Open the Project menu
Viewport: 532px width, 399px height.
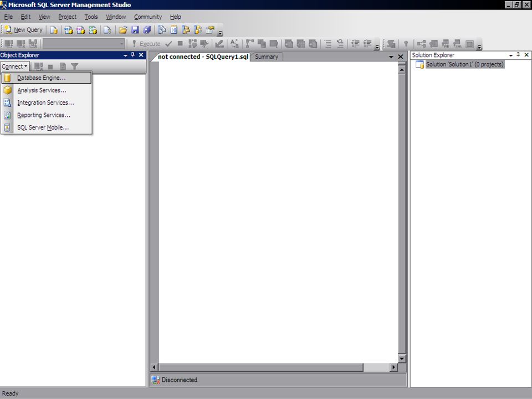click(x=67, y=17)
